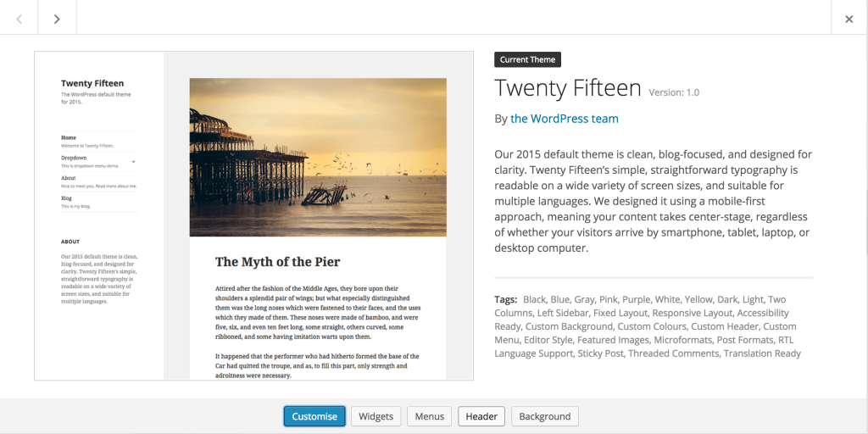Go to the next theme arrow
This screenshot has height=434, width=868.
point(57,18)
